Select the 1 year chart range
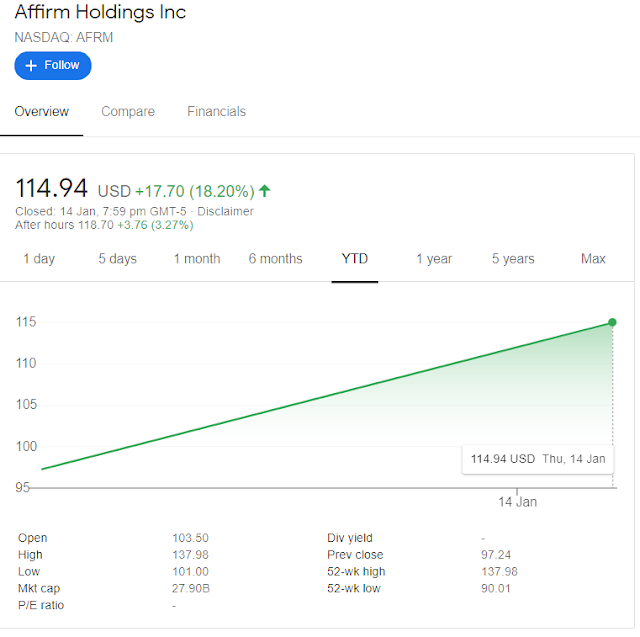This screenshot has height=637, width=640. (434, 259)
